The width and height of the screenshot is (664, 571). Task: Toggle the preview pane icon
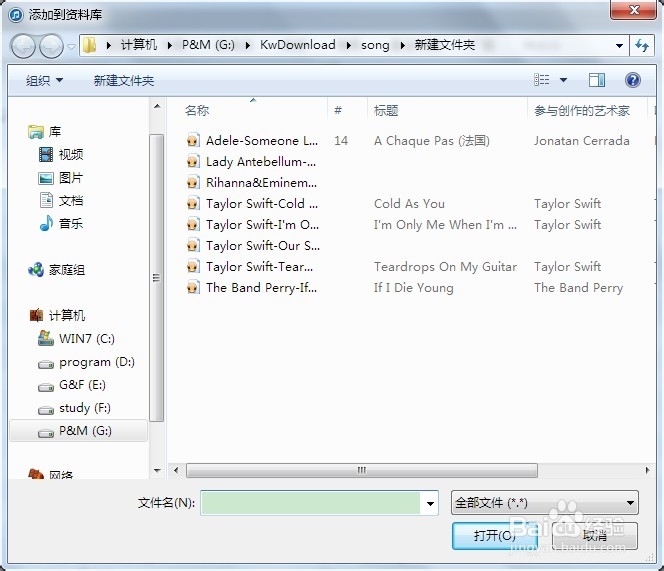pos(597,80)
